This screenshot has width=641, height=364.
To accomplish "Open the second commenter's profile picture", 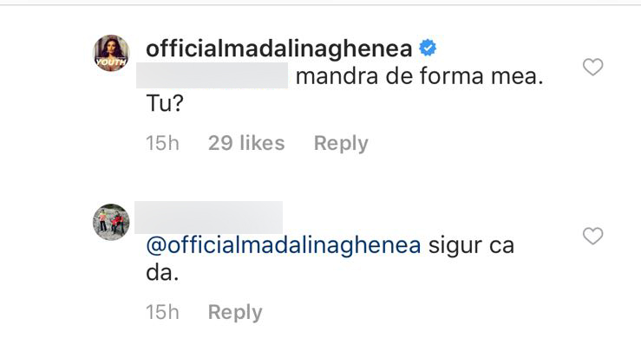I will point(111,222).
